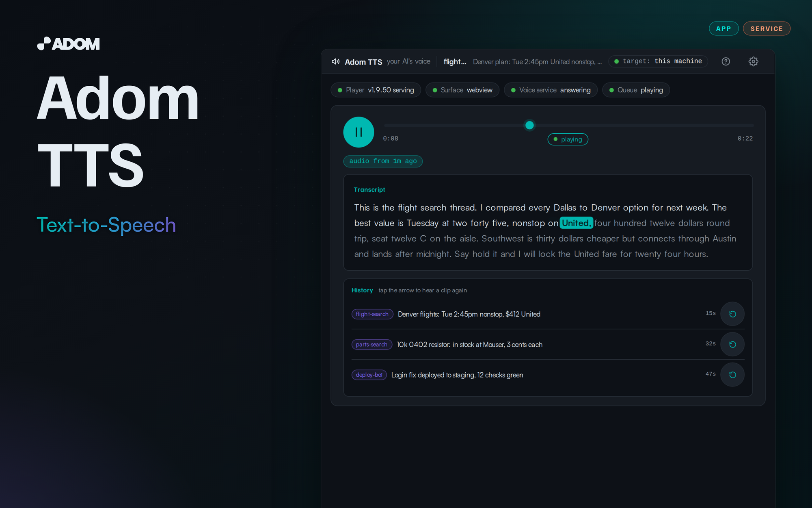Click the History heading
This screenshot has width=812, height=508.
tap(362, 290)
